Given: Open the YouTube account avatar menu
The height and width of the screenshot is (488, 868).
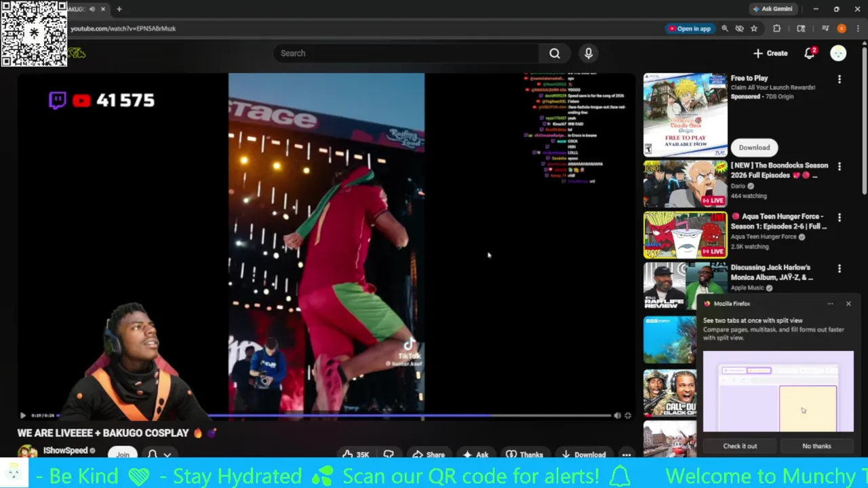Looking at the screenshot, I should pos(838,54).
